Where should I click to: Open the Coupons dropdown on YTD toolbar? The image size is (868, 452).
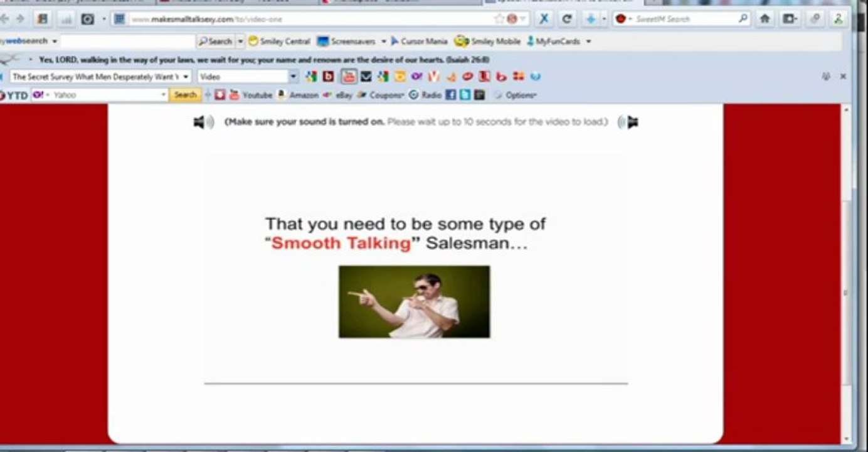click(x=380, y=95)
